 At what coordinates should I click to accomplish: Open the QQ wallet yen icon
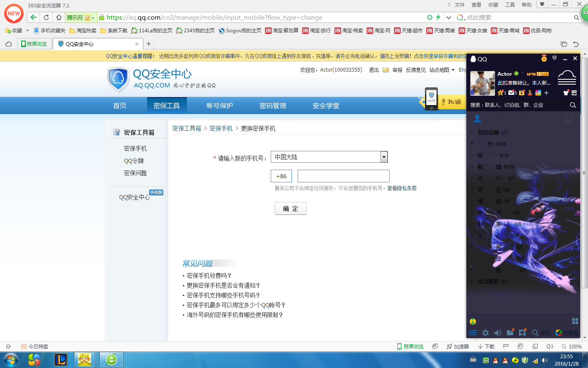pyautogui.click(x=521, y=93)
